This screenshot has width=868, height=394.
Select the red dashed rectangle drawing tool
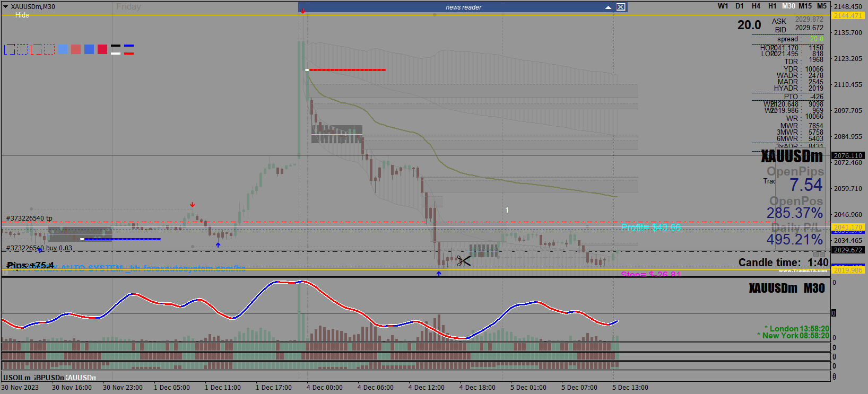click(x=49, y=49)
